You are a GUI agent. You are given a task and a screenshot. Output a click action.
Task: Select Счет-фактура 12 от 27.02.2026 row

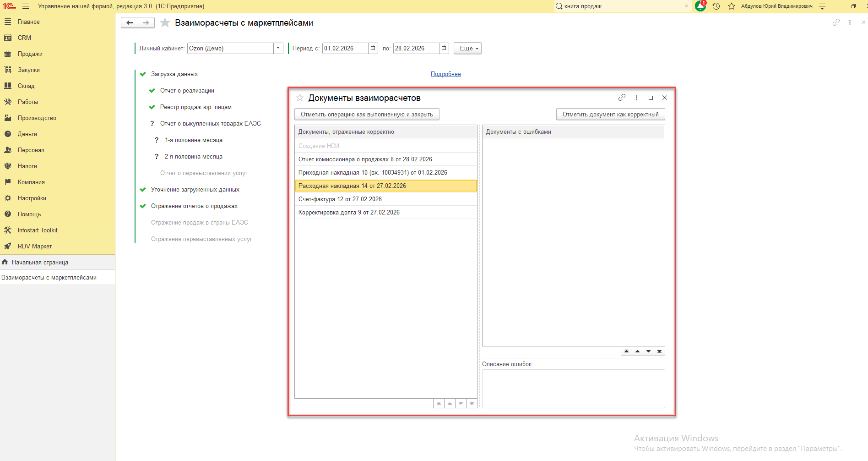point(340,199)
